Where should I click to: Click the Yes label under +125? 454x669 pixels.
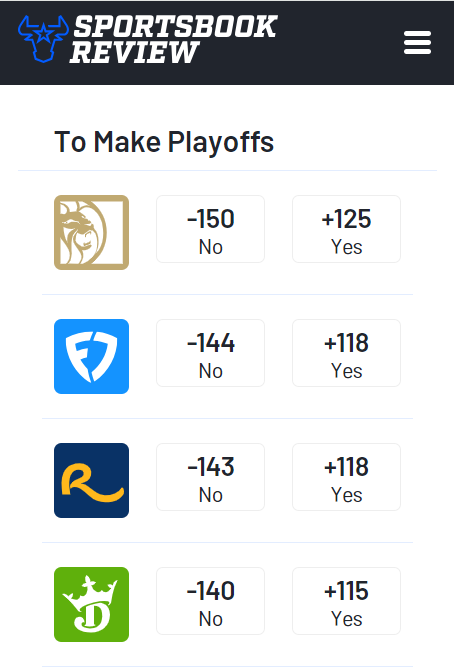click(x=346, y=247)
